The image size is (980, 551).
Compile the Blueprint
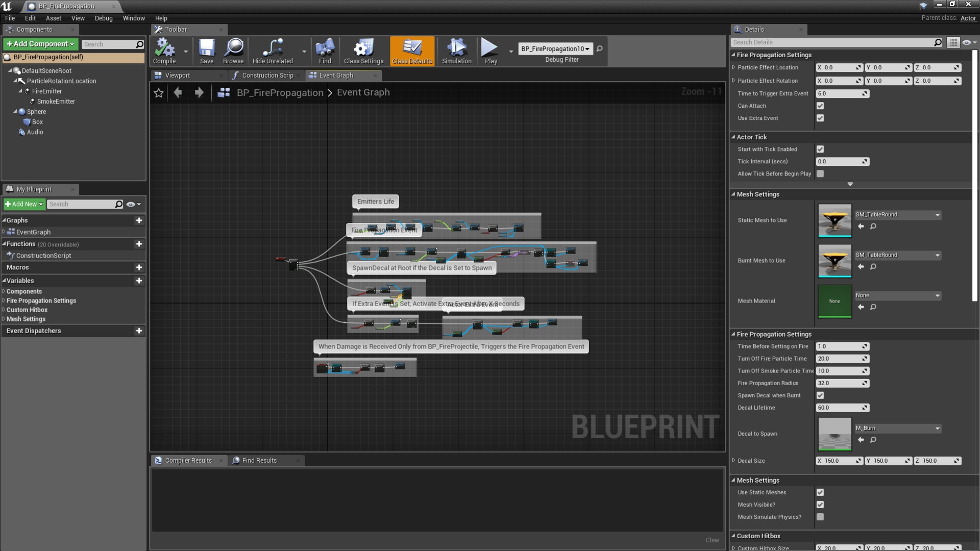163,51
